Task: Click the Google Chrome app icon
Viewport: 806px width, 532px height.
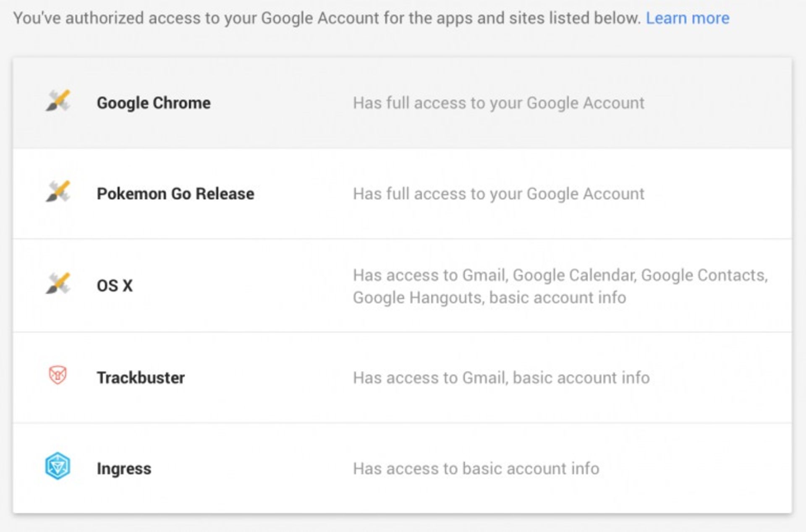Action: click(58, 101)
